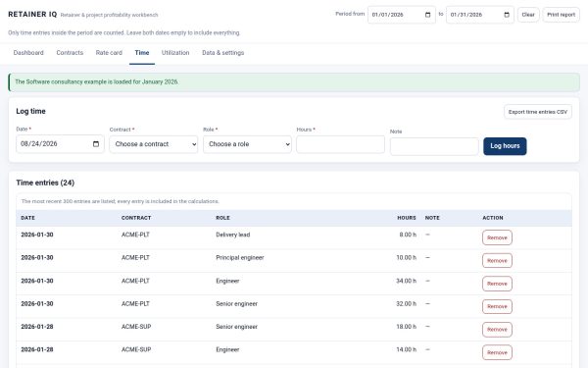The image size is (588, 368).
Task: Click the ACTION column header
Action: [493, 218]
